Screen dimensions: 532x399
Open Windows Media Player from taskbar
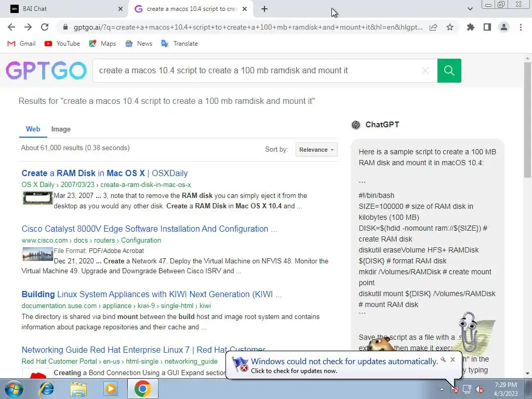(110, 389)
